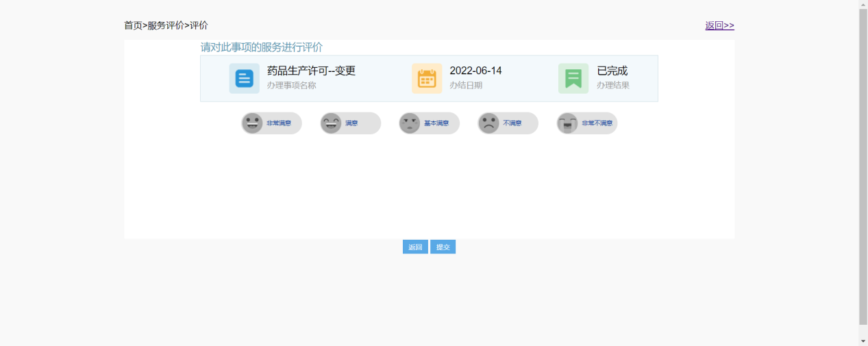Choose the 满意 smiling face icon
This screenshot has height=346, width=868.
pos(332,123)
